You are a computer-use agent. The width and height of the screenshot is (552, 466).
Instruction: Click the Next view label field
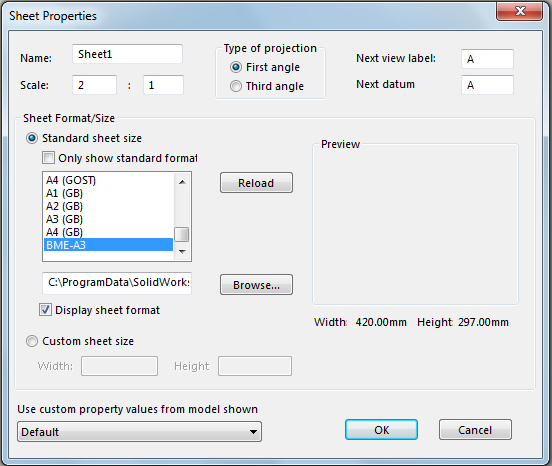coord(487,59)
